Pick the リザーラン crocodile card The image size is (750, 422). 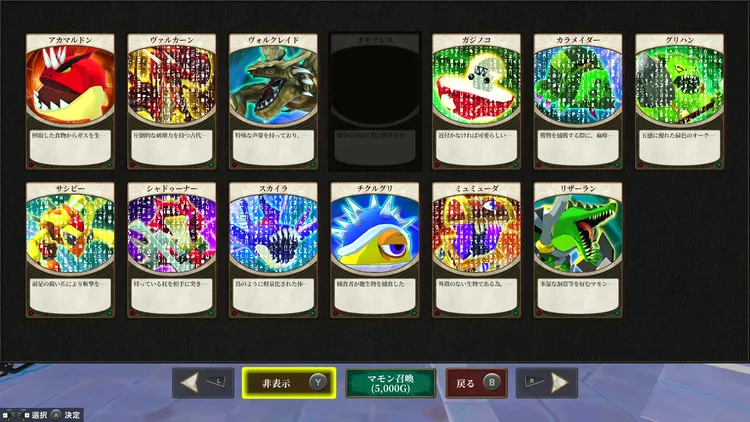[578, 250]
